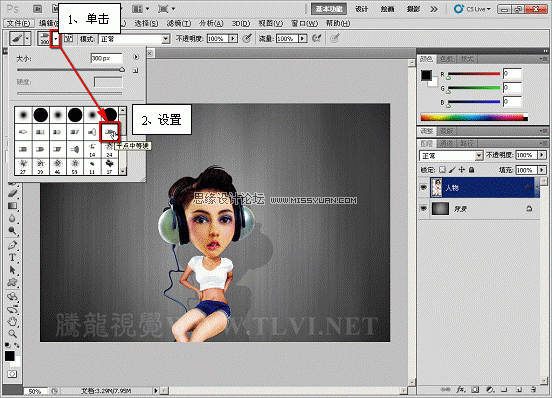The image size is (552, 398).
Task: Open the 选择(S) menu
Action: click(x=146, y=23)
